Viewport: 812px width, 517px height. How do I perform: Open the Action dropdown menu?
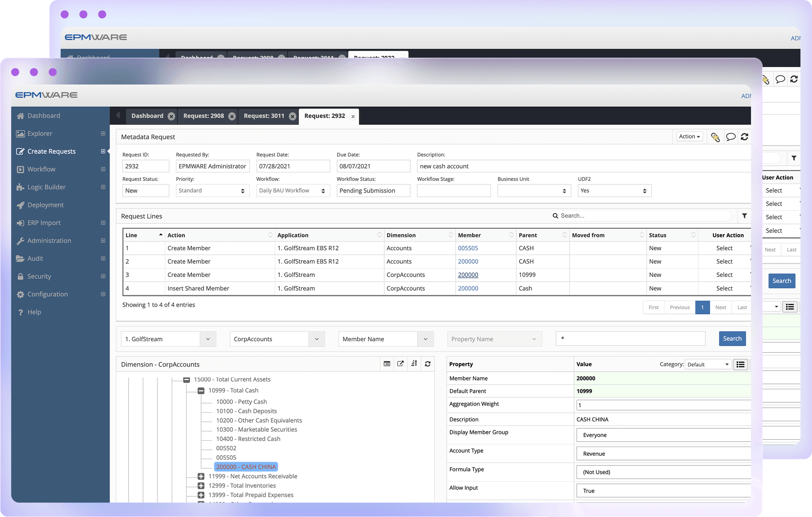pyautogui.click(x=689, y=136)
